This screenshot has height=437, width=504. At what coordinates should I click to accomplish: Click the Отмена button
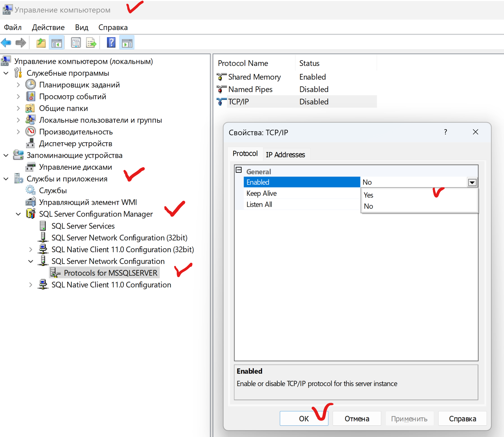point(357,418)
